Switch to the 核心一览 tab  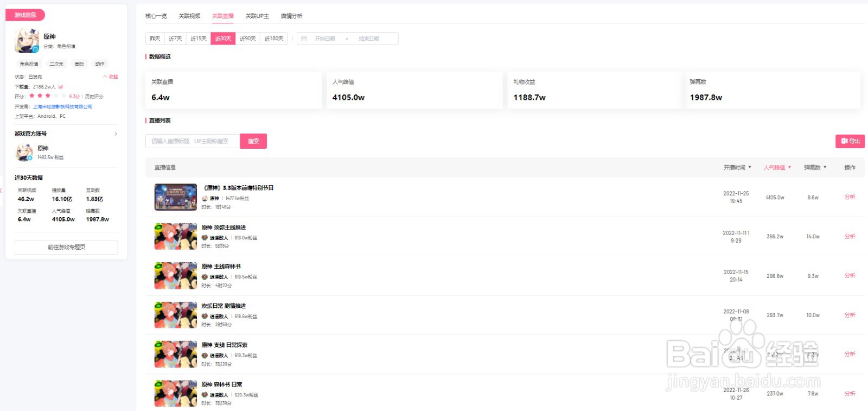pyautogui.click(x=156, y=16)
